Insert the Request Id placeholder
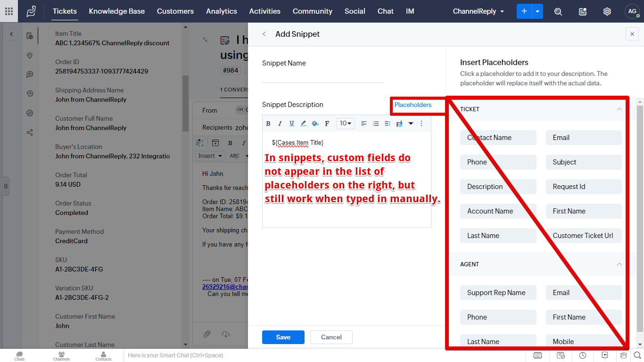The image size is (644, 362). (584, 187)
